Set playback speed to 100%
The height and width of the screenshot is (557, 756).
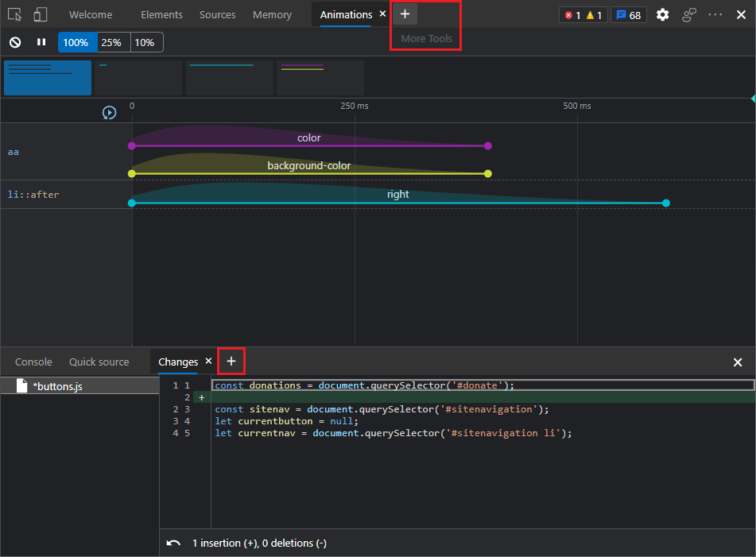coord(76,42)
